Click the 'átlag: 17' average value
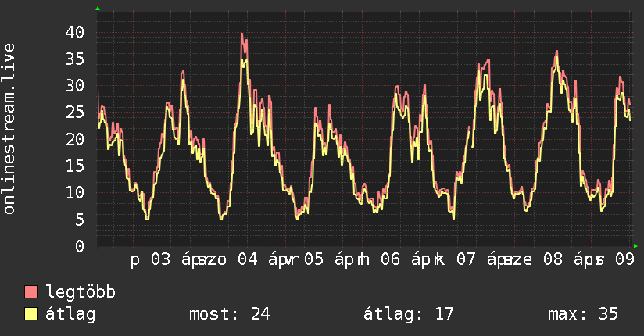The height and width of the screenshot is (336, 644). pos(408,314)
